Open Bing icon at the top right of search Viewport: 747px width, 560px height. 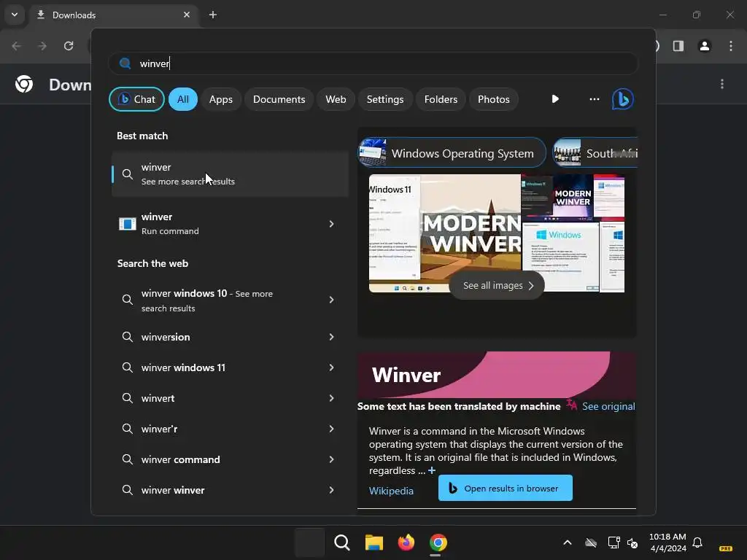click(623, 99)
